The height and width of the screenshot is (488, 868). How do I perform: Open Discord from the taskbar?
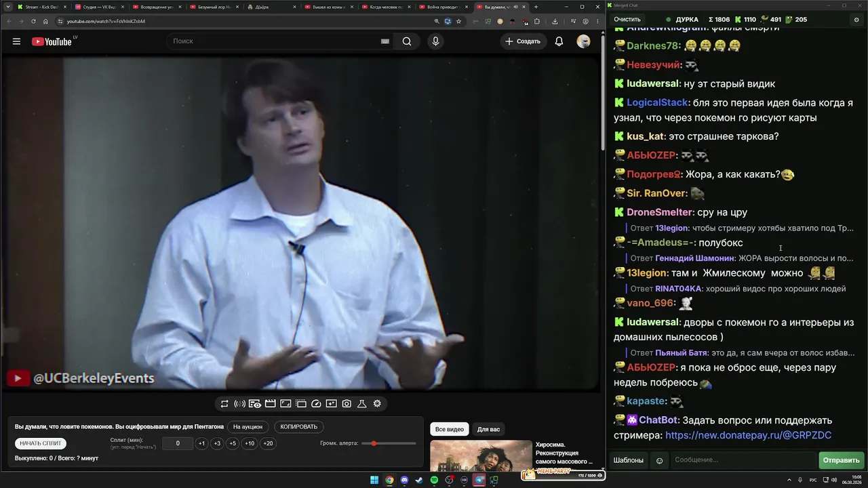pos(405,481)
